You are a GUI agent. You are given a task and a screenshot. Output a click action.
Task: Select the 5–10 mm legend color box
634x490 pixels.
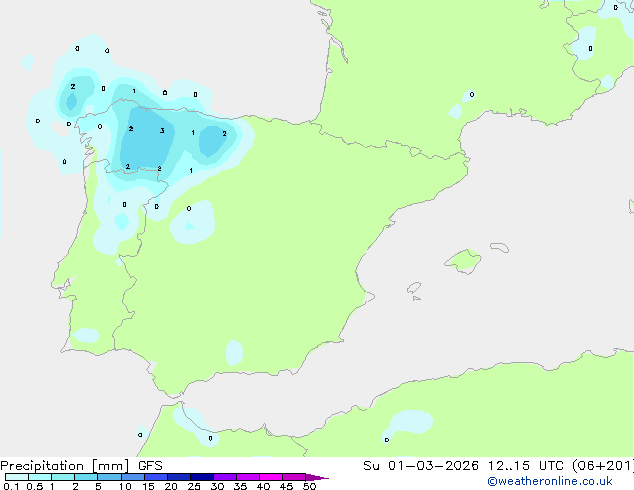pyautogui.click(x=109, y=477)
